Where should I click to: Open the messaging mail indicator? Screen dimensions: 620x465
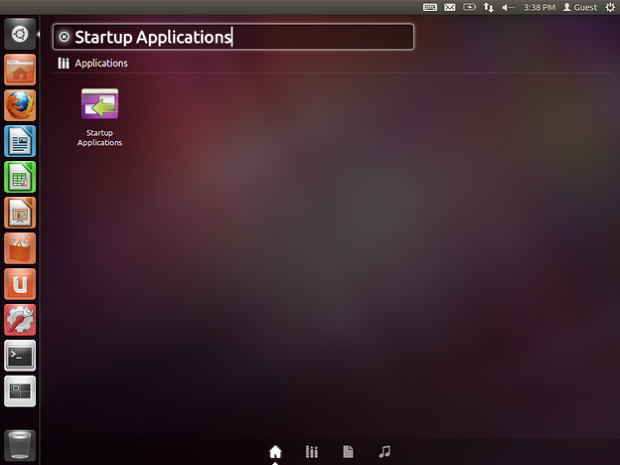(450, 7)
